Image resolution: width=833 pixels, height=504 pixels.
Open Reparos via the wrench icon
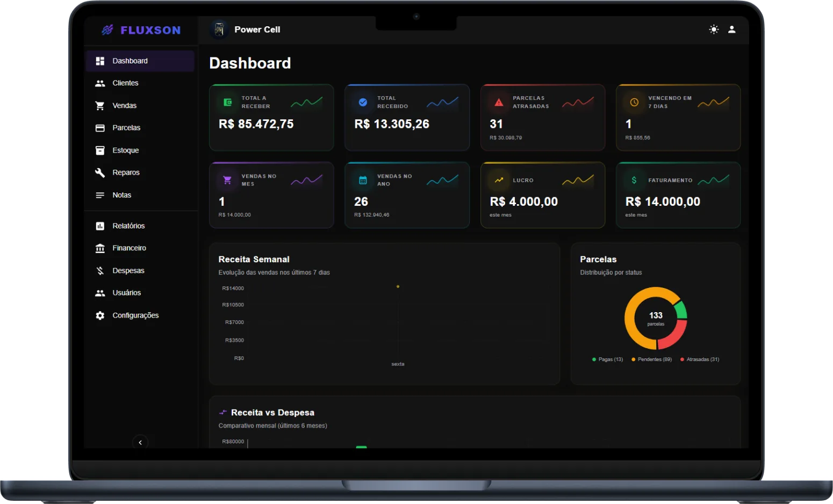click(x=100, y=172)
